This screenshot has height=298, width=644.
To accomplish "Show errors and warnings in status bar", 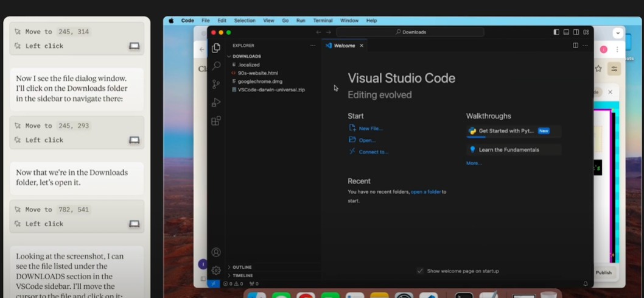I will coord(233,283).
